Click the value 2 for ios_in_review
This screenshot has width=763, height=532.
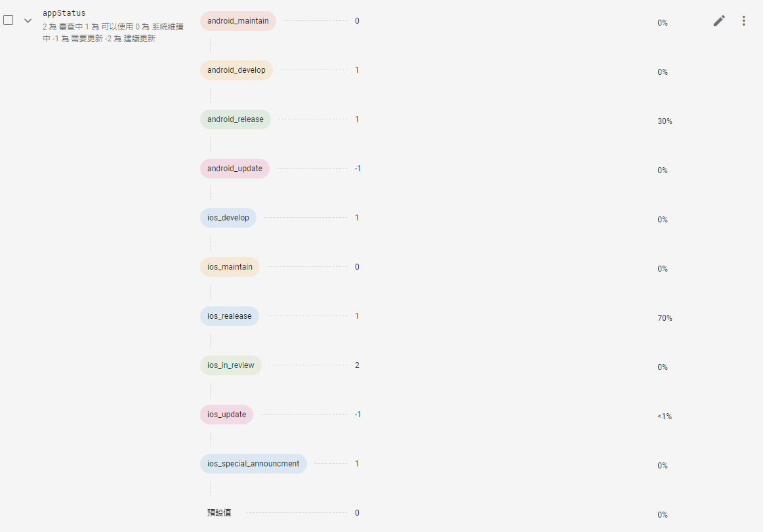[357, 365]
